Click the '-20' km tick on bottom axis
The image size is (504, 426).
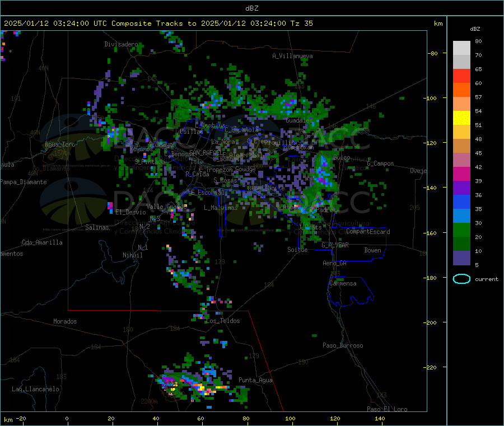pyautogui.click(x=21, y=418)
